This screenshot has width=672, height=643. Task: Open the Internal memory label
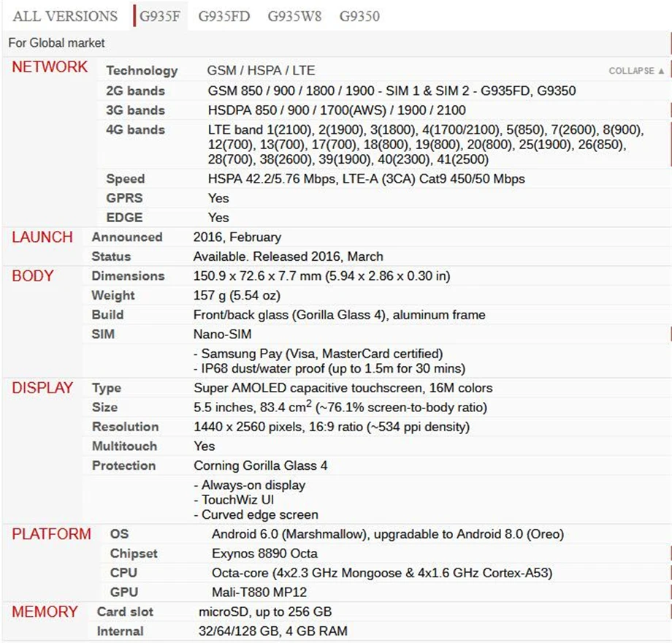click(120, 631)
